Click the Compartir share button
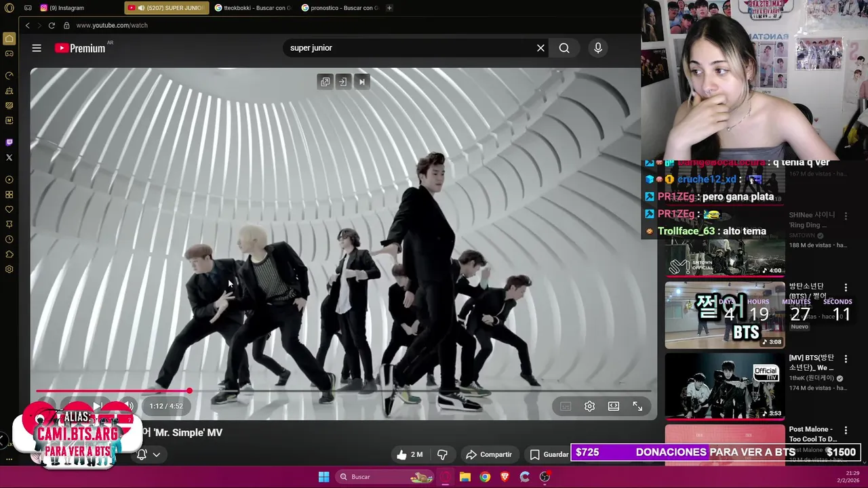868x488 pixels. (489, 455)
